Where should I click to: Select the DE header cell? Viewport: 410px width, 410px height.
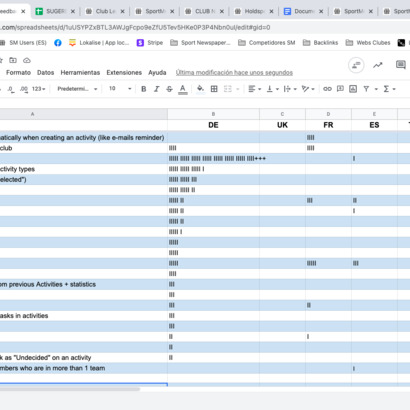pyautogui.click(x=213, y=125)
